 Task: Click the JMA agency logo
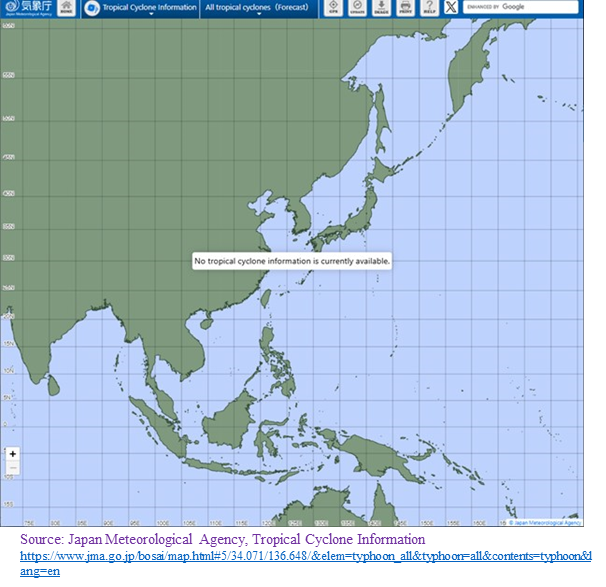coord(26,9)
